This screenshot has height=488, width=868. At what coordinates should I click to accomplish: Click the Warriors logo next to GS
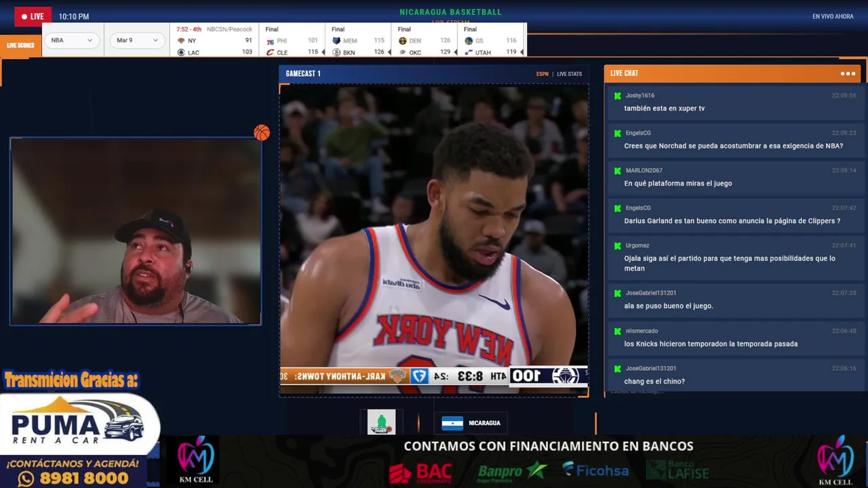tap(469, 41)
